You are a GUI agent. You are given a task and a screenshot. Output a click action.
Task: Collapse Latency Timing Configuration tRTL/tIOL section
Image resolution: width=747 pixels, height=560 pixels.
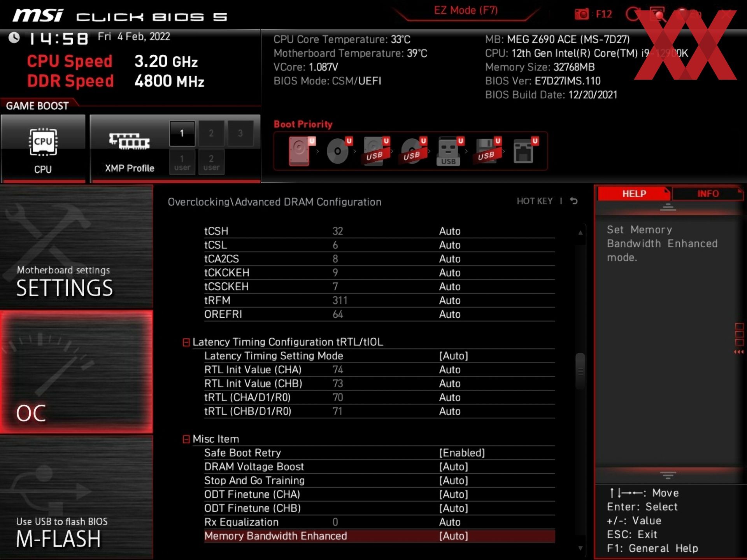click(x=186, y=342)
